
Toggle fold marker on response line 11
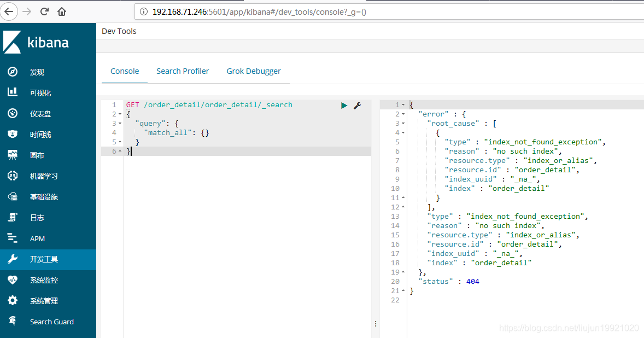(403, 197)
